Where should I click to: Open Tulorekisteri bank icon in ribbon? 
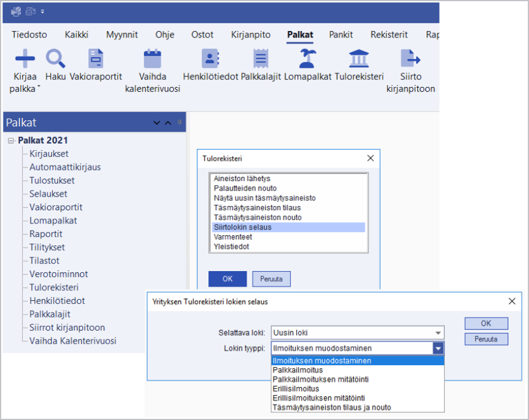coord(358,58)
